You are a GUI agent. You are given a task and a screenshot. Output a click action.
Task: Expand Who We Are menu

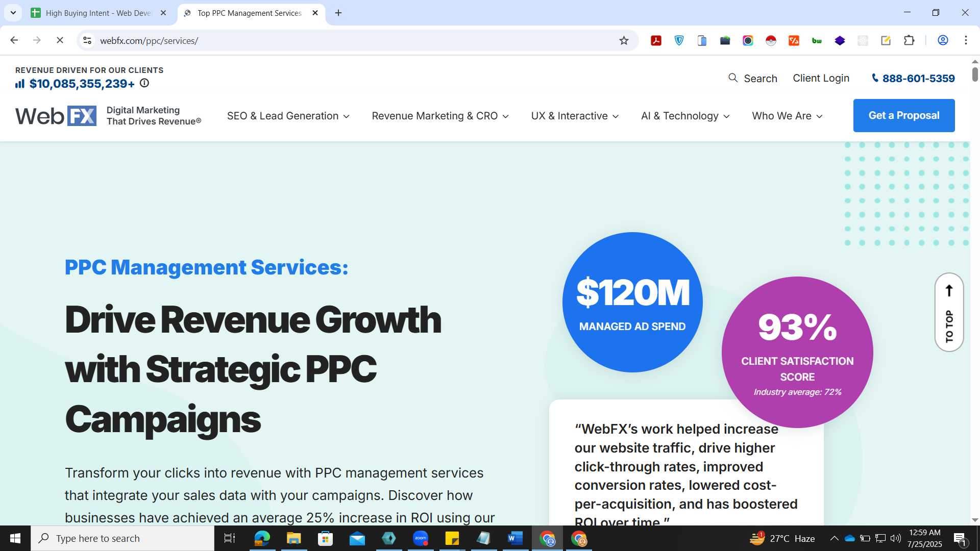(x=788, y=116)
